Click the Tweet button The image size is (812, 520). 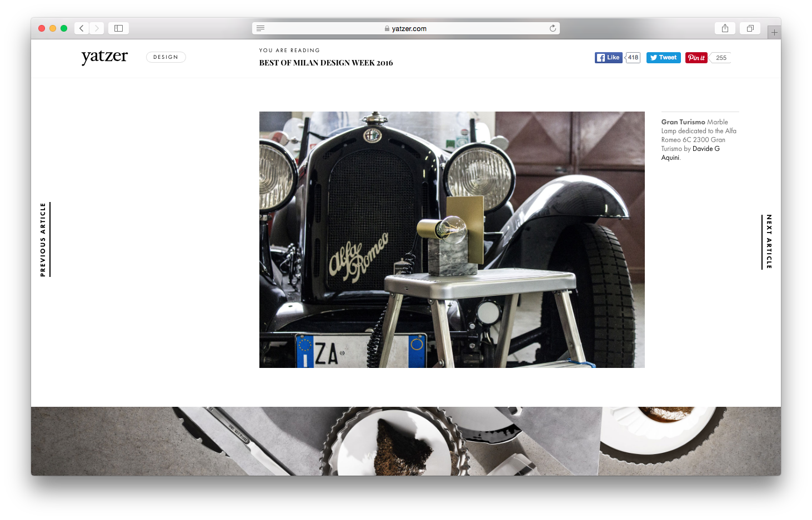664,58
